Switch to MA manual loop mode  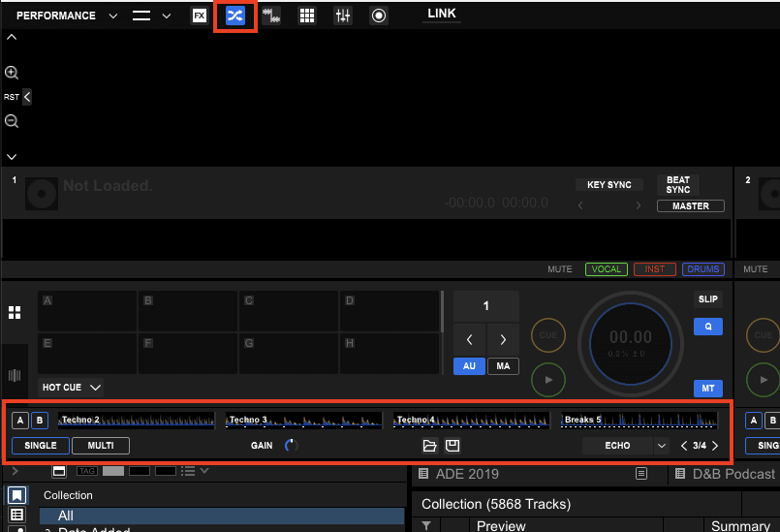pos(503,366)
